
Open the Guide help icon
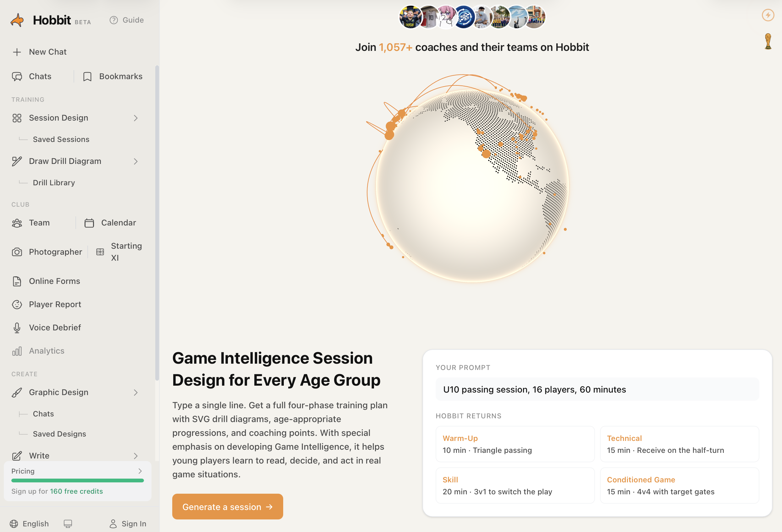click(114, 20)
